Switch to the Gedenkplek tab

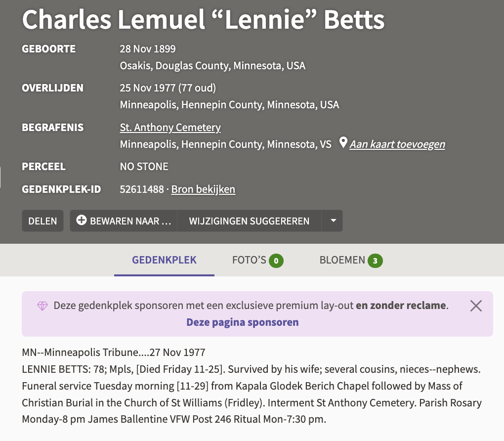click(164, 260)
